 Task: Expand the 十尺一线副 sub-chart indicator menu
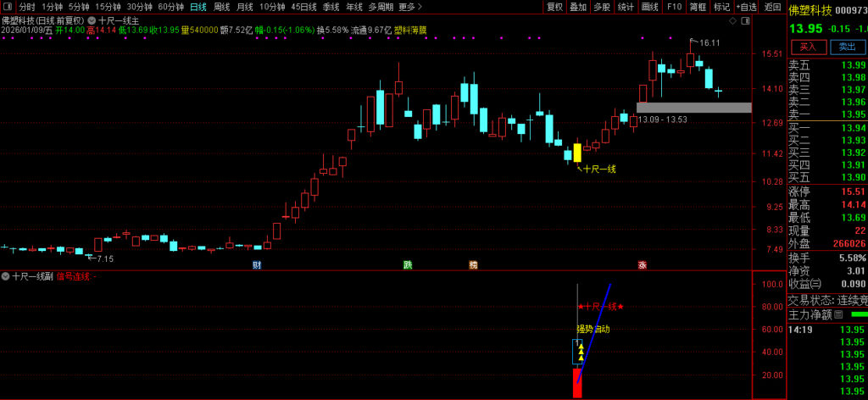pos(6,276)
